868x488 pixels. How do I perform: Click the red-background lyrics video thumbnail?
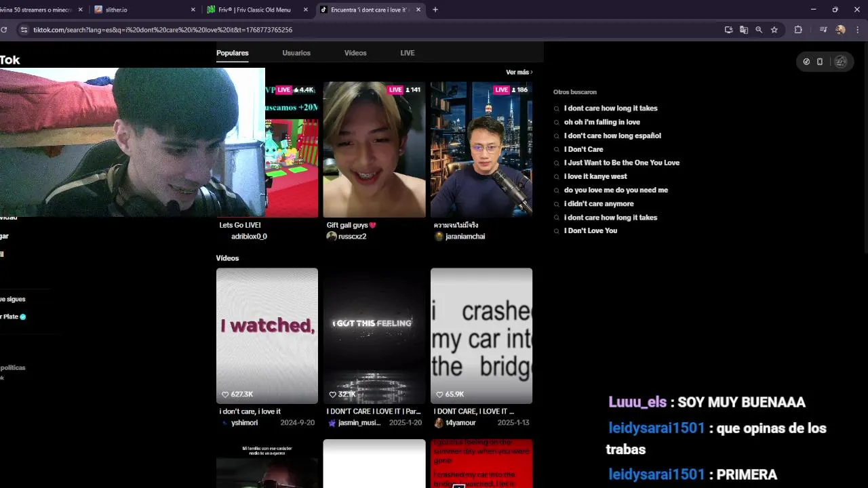(x=481, y=464)
